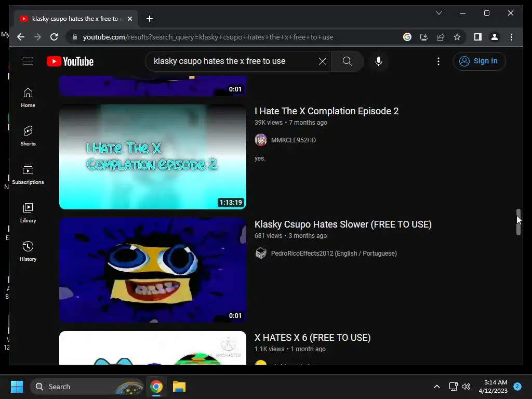Viewport: 532px width, 399px height.
Task: Open Subscriptions in the sidebar
Action: tap(28, 175)
